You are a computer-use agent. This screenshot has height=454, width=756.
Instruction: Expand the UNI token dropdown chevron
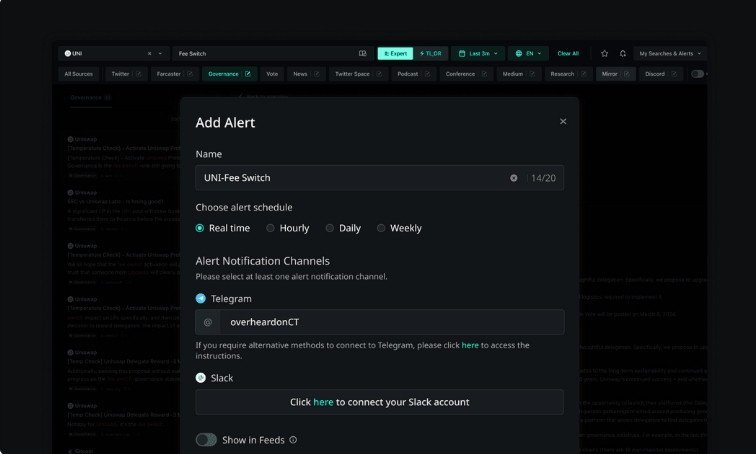160,53
